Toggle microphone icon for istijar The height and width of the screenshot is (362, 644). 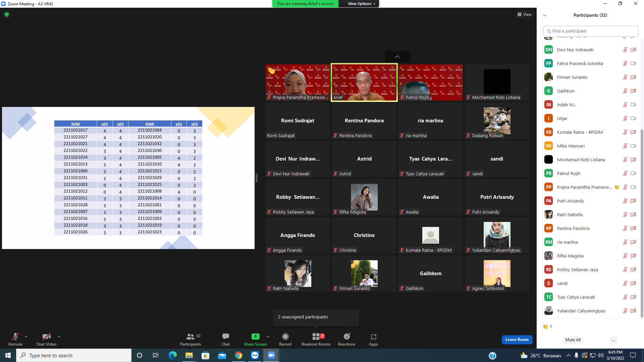coord(625,118)
